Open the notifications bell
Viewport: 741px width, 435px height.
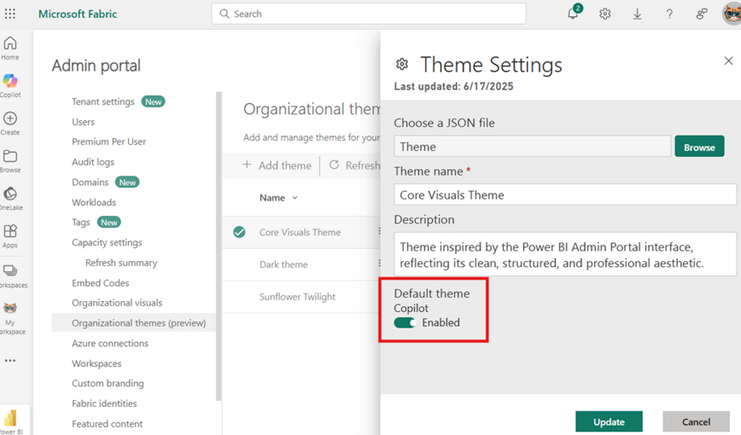click(573, 14)
